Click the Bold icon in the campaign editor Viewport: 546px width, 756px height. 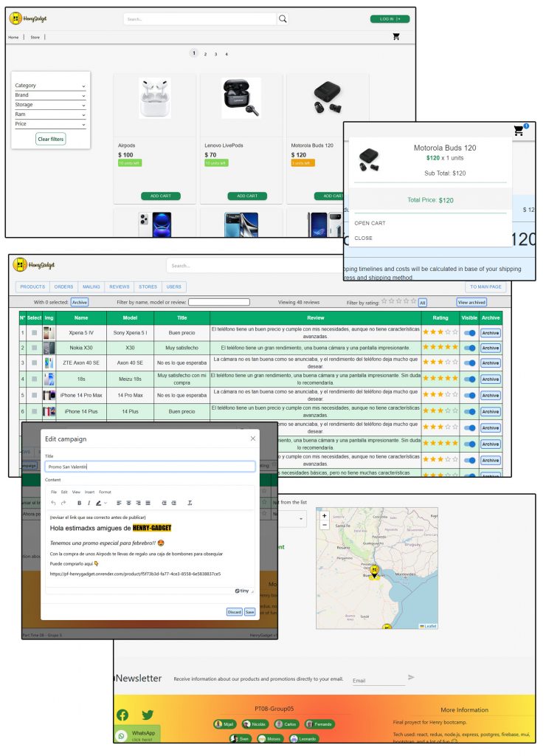tap(80, 503)
